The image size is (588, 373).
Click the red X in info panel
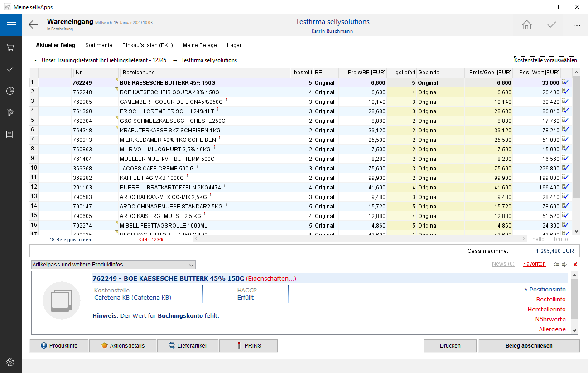point(575,264)
